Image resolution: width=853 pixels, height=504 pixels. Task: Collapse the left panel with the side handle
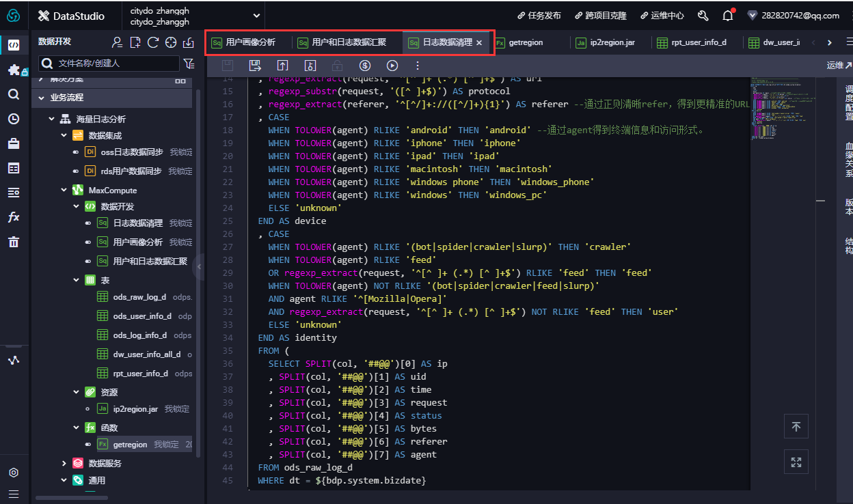200,267
